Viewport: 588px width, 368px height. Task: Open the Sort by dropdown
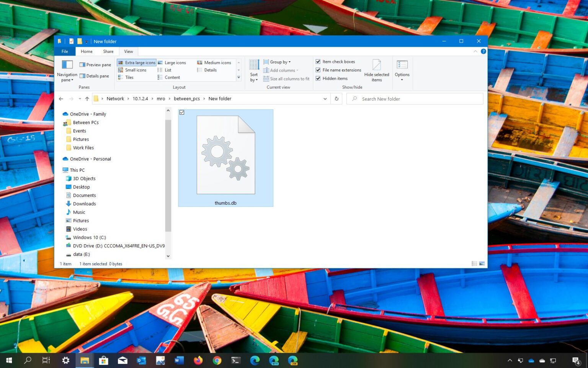[254, 71]
